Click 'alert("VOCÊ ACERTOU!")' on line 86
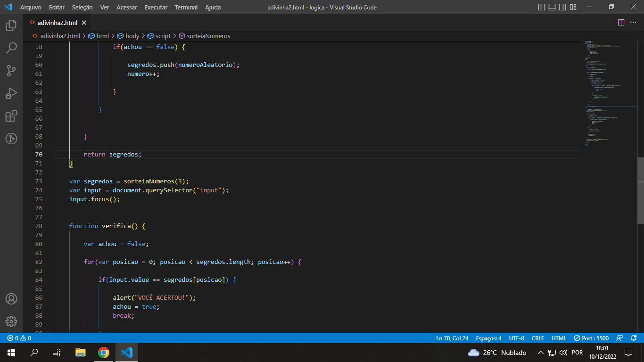 [152, 297]
